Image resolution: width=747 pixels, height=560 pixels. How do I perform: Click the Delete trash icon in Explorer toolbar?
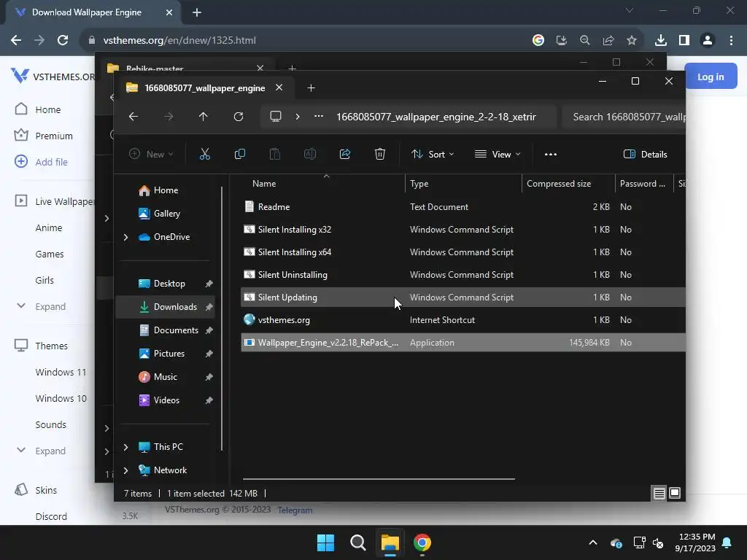pos(379,154)
